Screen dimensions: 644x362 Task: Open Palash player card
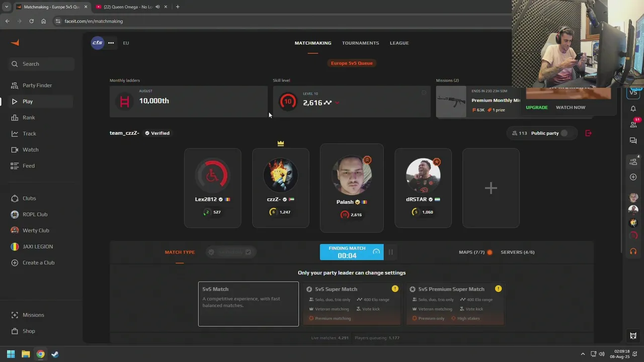coord(352,188)
